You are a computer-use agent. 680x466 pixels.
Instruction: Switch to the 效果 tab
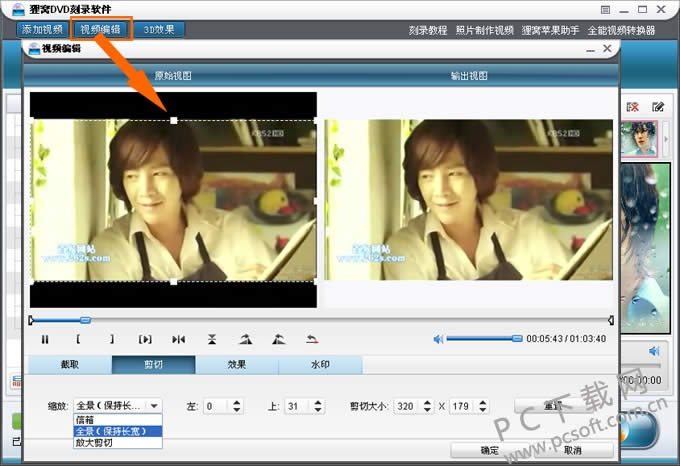coord(237,365)
